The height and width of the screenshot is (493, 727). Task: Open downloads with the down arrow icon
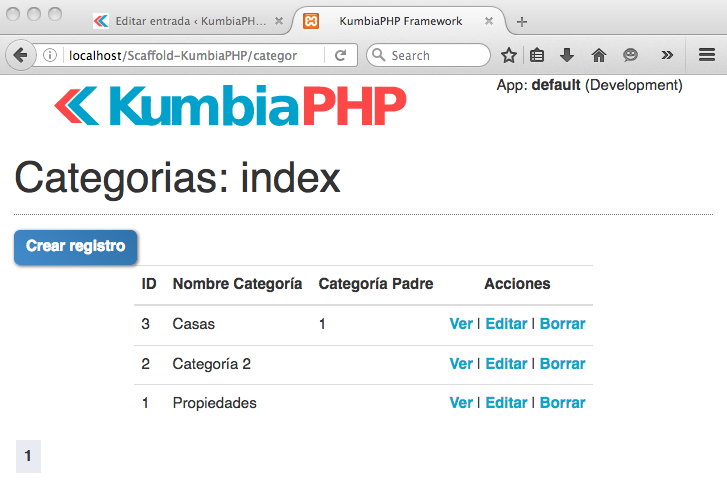567,55
